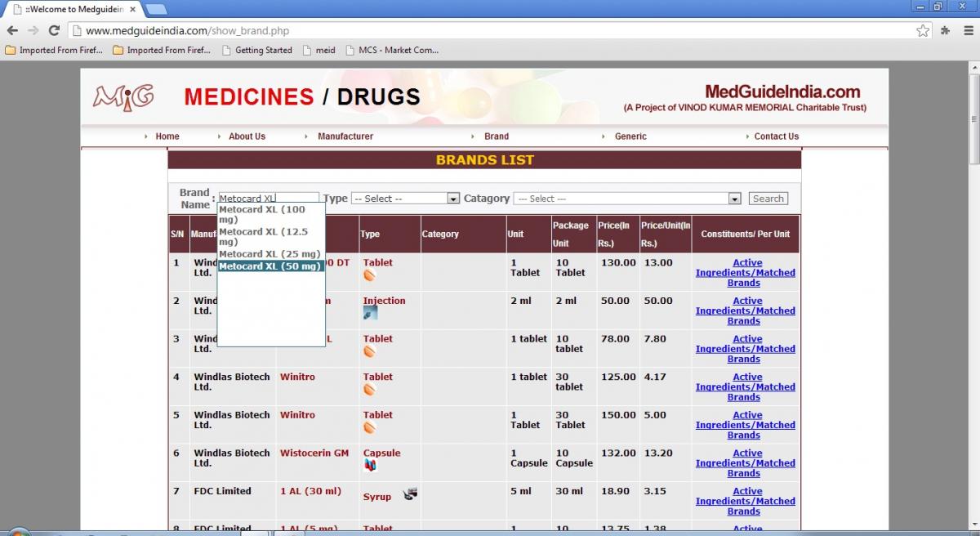Click the BRANDS LIST heading
The width and height of the screenshot is (980, 536).
485,160
